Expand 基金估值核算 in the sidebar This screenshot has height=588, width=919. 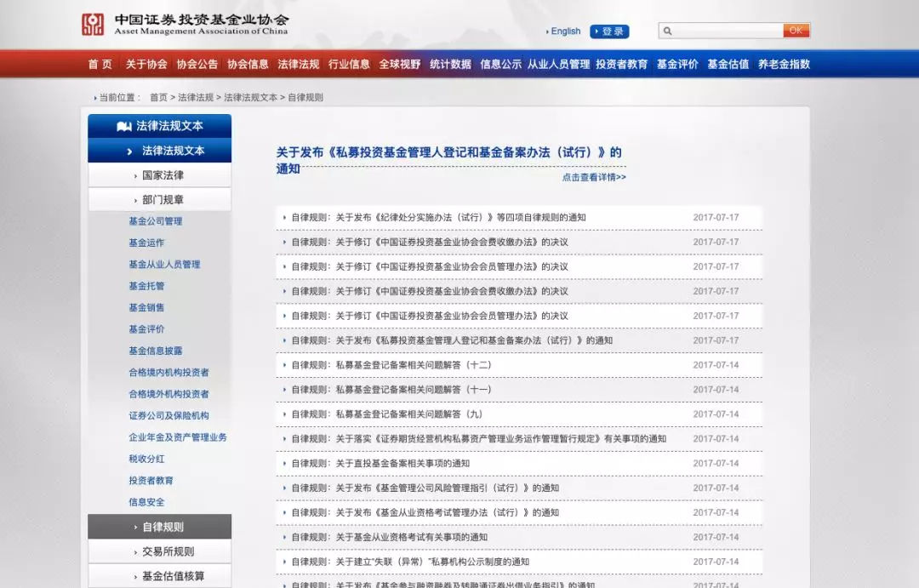tap(159, 576)
